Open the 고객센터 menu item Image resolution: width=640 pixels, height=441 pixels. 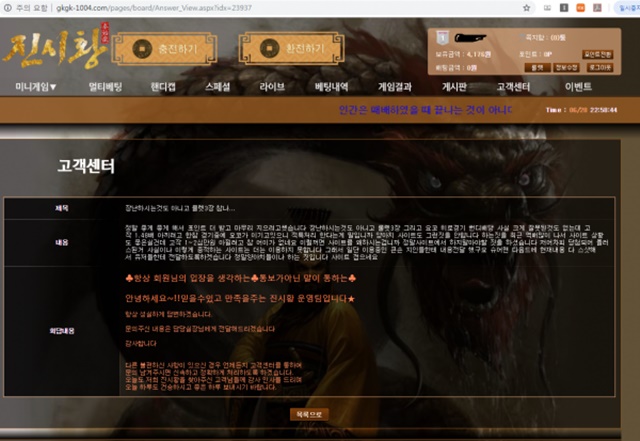tap(513, 87)
